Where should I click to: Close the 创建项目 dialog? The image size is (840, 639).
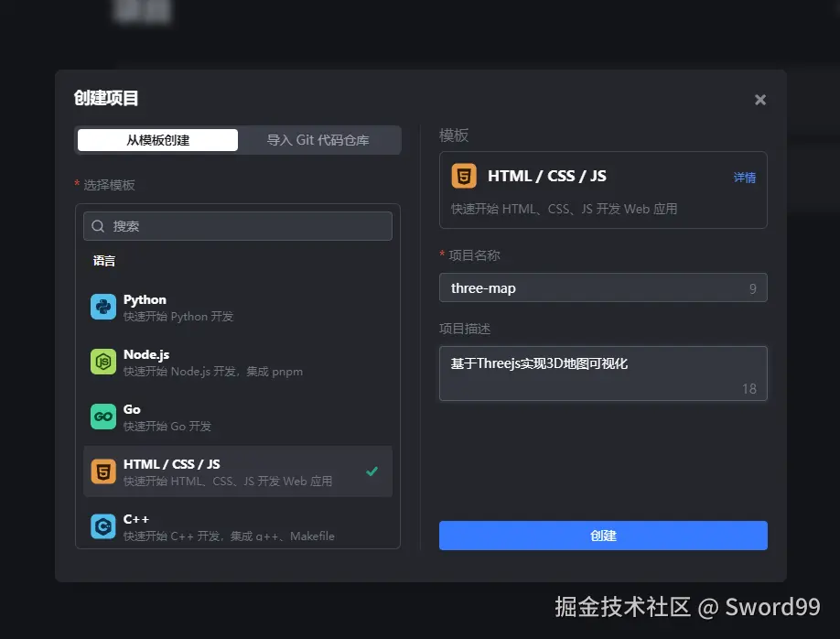(760, 100)
